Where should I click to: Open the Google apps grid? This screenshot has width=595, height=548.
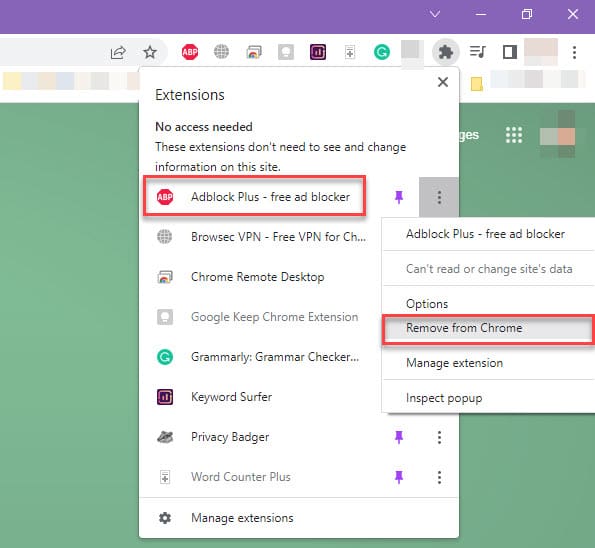pos(514,135)
